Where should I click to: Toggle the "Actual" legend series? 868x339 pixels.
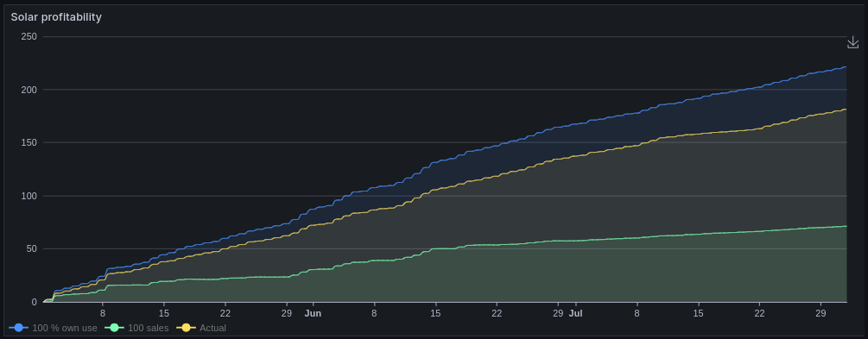(201, 328)
